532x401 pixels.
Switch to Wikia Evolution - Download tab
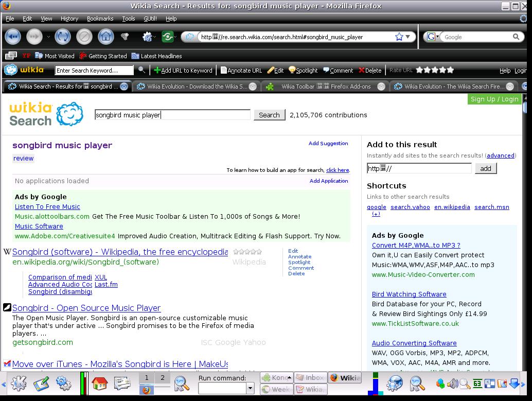pos(196,86)
